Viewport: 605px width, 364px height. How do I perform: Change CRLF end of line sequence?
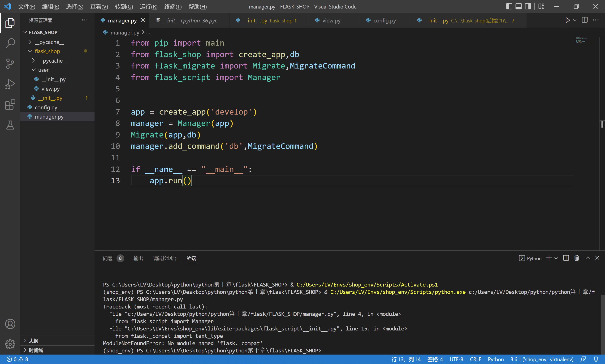click(475, 359)
